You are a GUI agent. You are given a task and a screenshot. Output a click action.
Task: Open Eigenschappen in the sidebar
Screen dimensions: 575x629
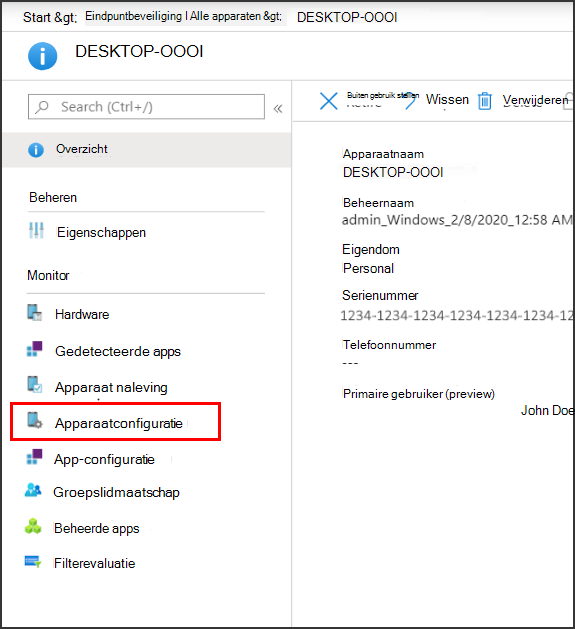tap(101, 233)
